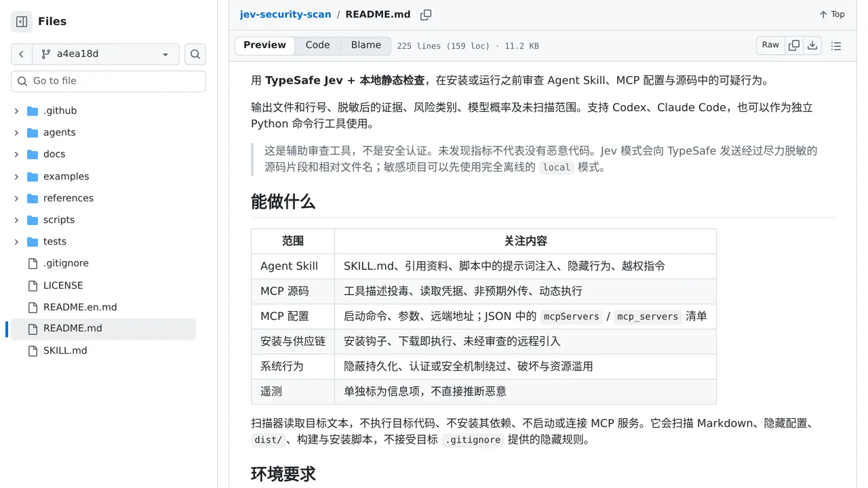The width and height of the screenshot is (868, 488).
Task: Open the file search magnifier button
Action: pyautogui.click(x=195, y=54)
